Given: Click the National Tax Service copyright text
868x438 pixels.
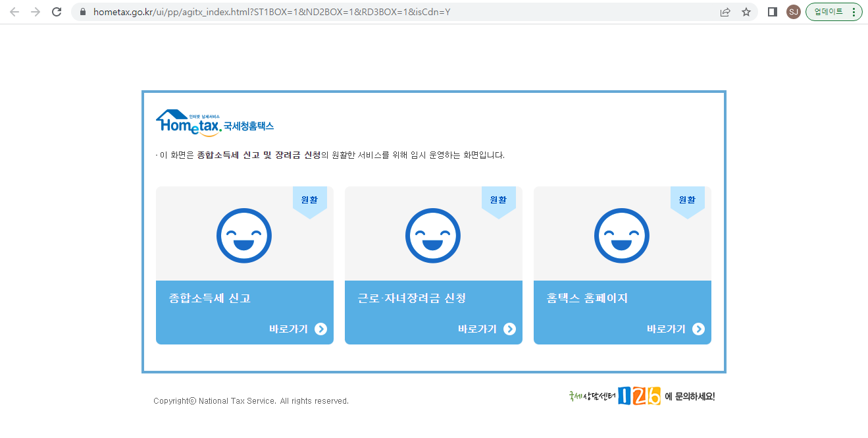Looking at the screenshot, I should pyautogui.click(x=251, y=401).
